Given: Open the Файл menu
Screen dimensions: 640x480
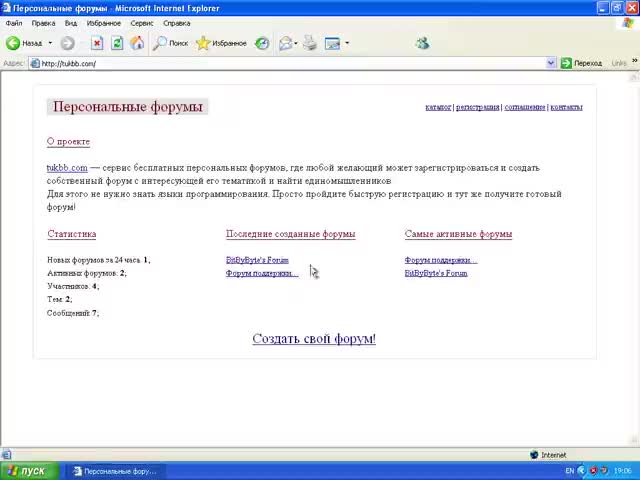Looking at the screenshot, I should [14, 23].
